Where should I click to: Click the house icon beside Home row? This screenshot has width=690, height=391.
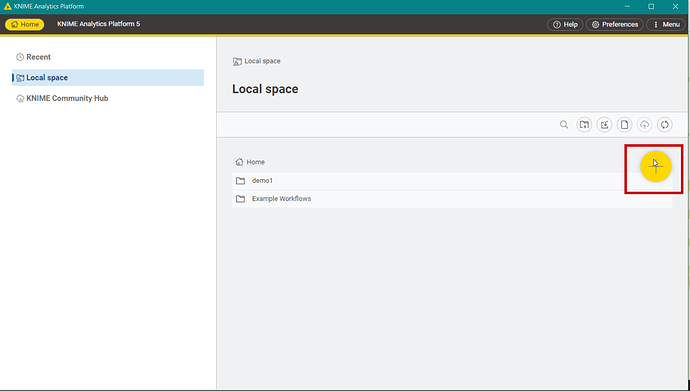[239, 162]
